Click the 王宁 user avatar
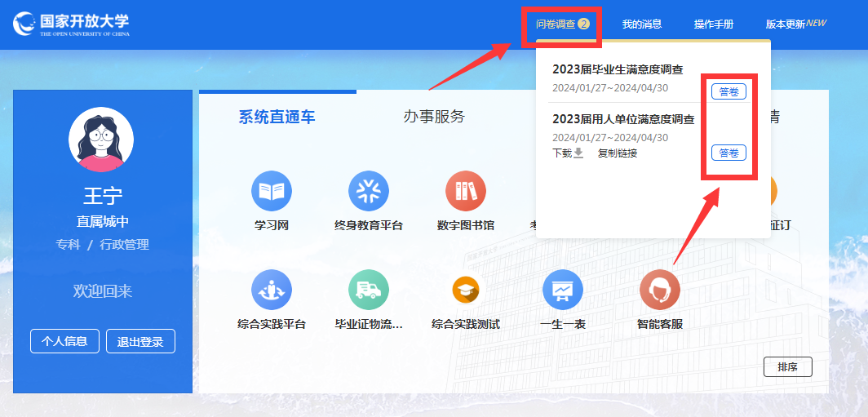 [101, 140]
